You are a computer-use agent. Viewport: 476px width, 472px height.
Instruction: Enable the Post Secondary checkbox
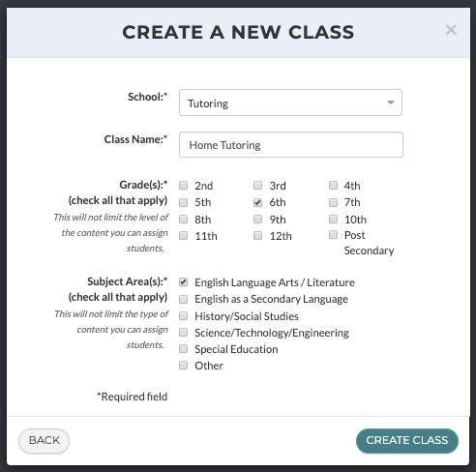[333, 235]
